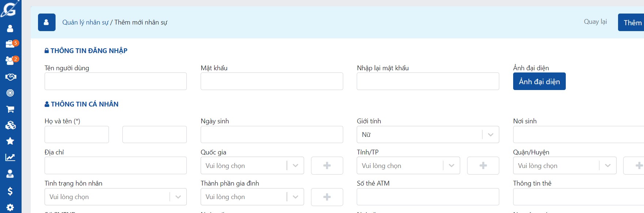Click the blue user icon beside the breadcrumb
The image size is (644, 213).
tap(47, 22)
